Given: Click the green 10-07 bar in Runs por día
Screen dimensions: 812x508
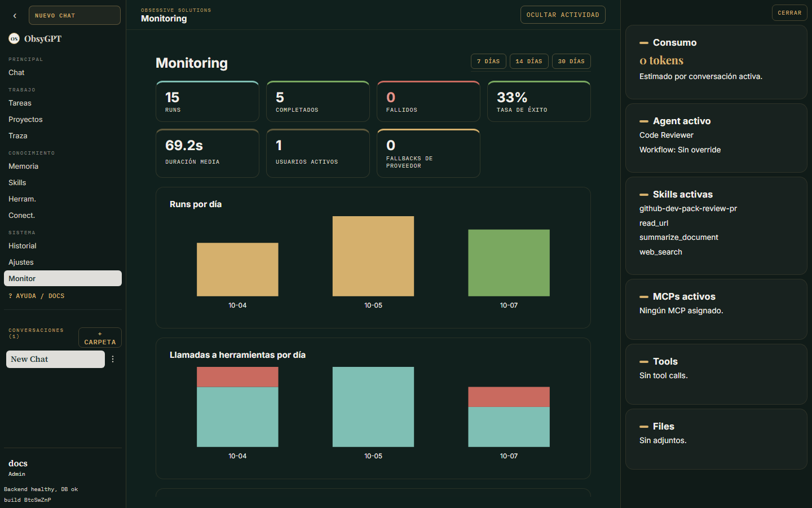Looking at the screenshot, I should pos(509,263).
